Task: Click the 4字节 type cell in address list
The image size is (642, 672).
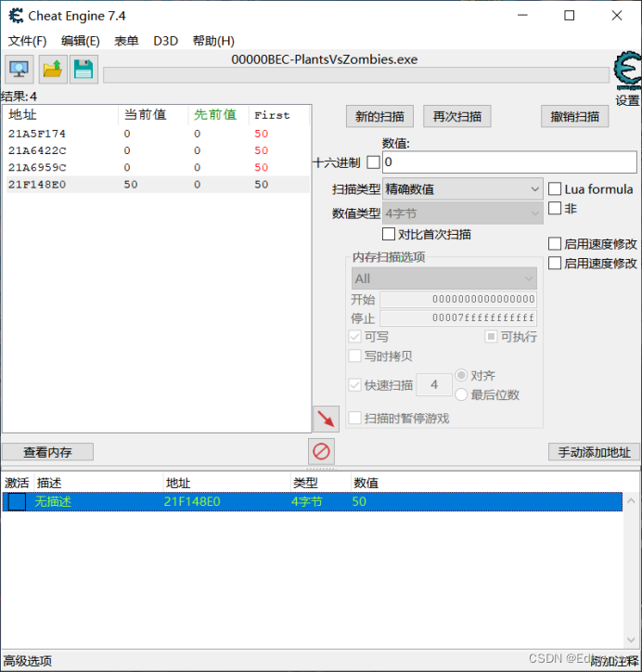Action: pyautogui.click(x=307, y=501)
